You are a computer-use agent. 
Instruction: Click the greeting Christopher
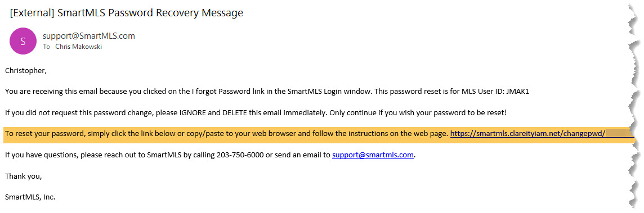pos(26,71)
